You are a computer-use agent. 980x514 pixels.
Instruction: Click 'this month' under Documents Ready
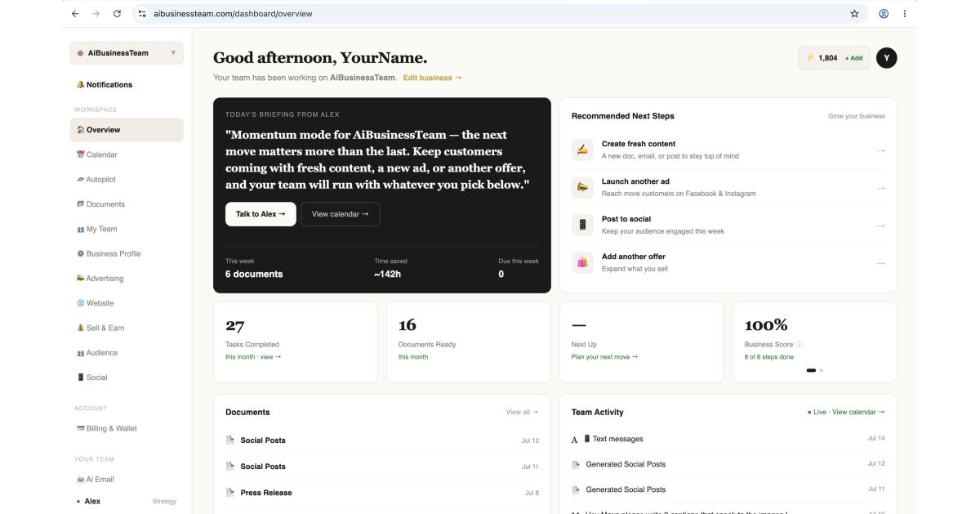coord(413,357)
